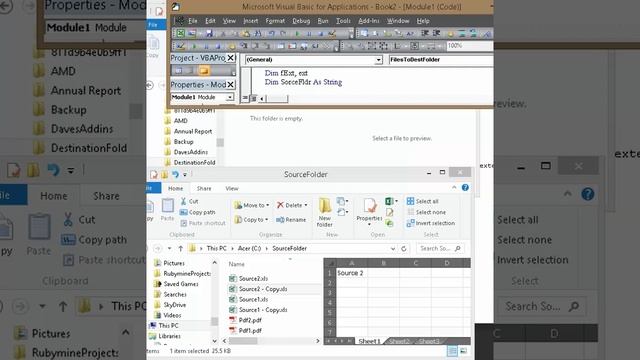Open the Easy access dropdown in the New group

coord(342,212)
